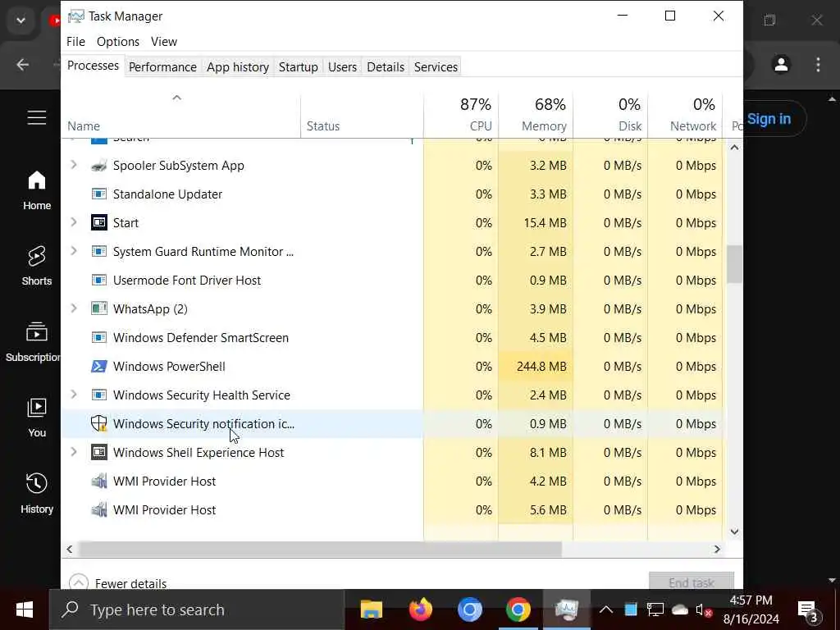Expand the WhatsApp (2) process group

point(74,308)
